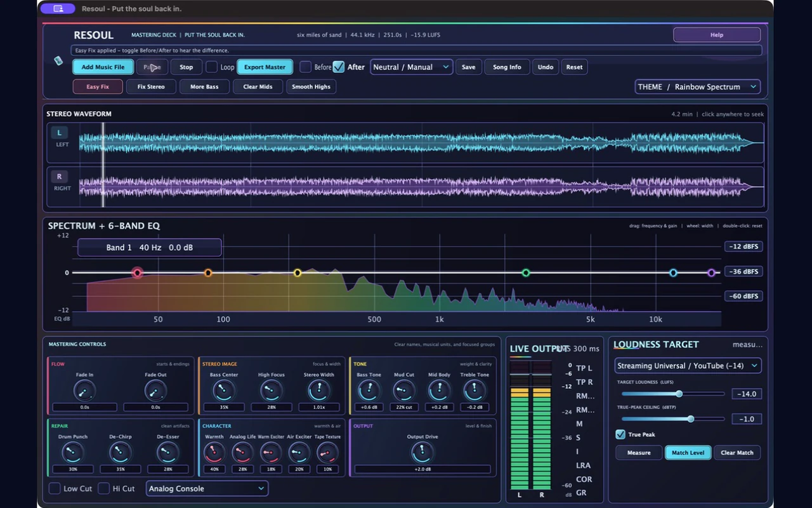Click the Bass Center knob
812x508 pixels.
[x=223, y=391]
